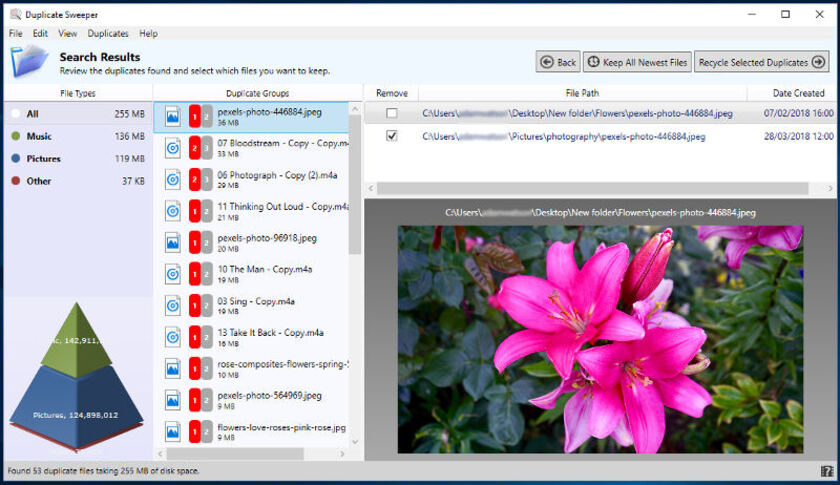Untick Remove checkbox for Pictures\photography file
Screen dimensions: 840x485
(x=392, y=136)
